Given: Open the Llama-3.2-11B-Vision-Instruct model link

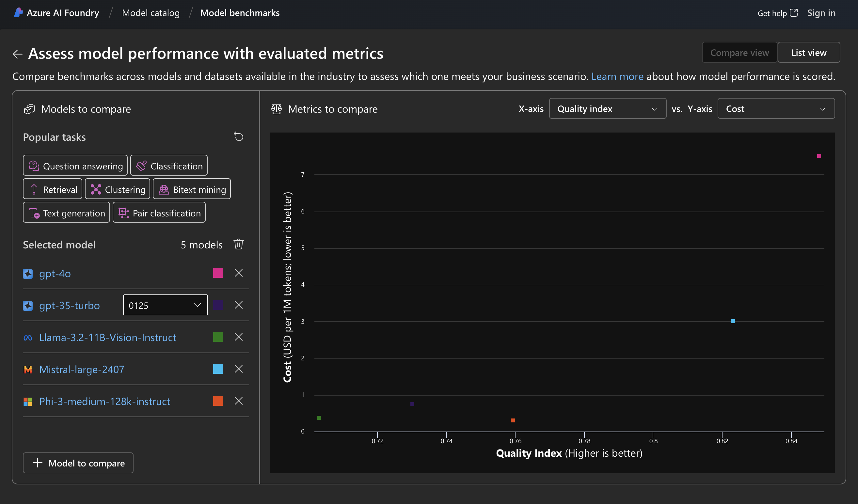Looking at the screenshot, I should [x=108, y=338].
